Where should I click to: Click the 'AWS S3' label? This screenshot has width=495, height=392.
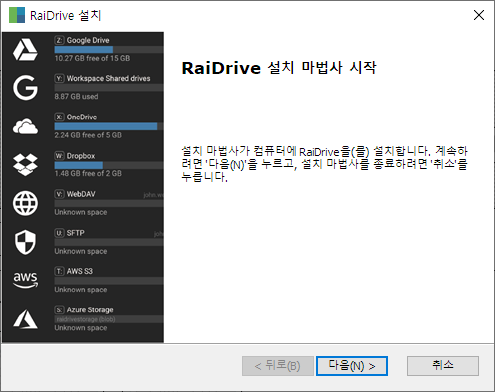pos(80,271)
